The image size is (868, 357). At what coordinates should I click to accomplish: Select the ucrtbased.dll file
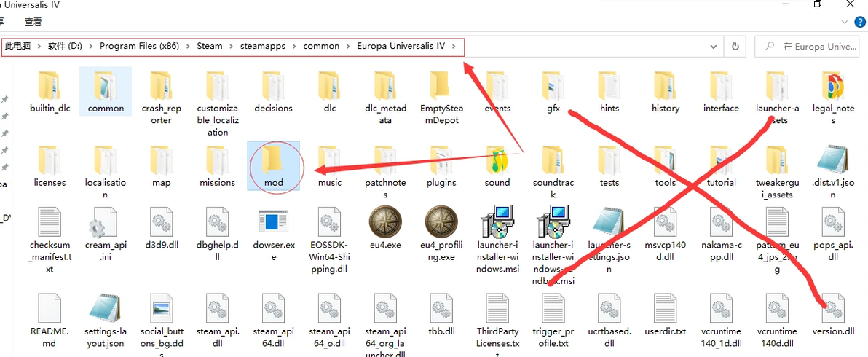click(x=609, y=320)
